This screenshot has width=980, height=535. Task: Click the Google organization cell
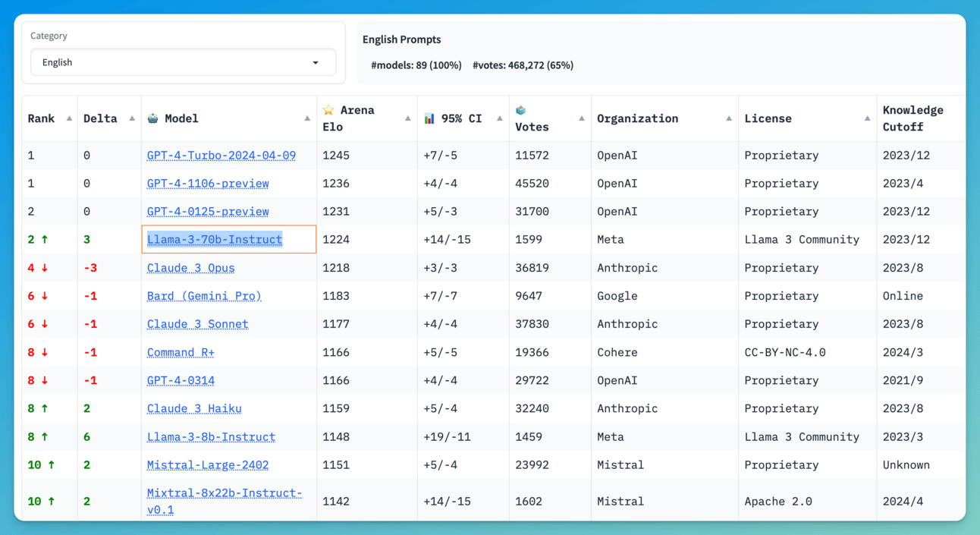click(x=617, y=296)
